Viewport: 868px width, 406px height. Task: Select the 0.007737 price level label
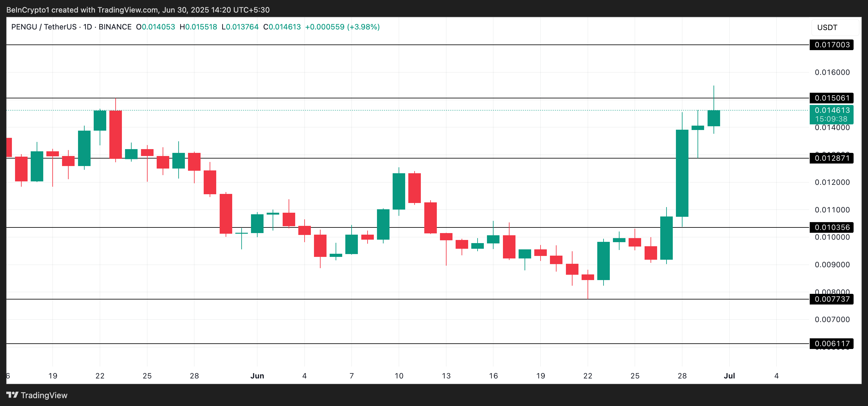(x=831, y=299)
